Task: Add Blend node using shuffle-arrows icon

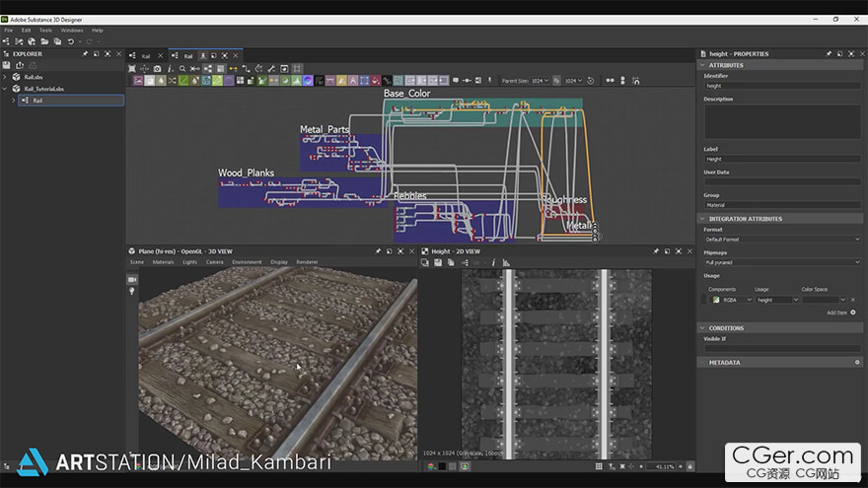Action: [x=173, y=81]
